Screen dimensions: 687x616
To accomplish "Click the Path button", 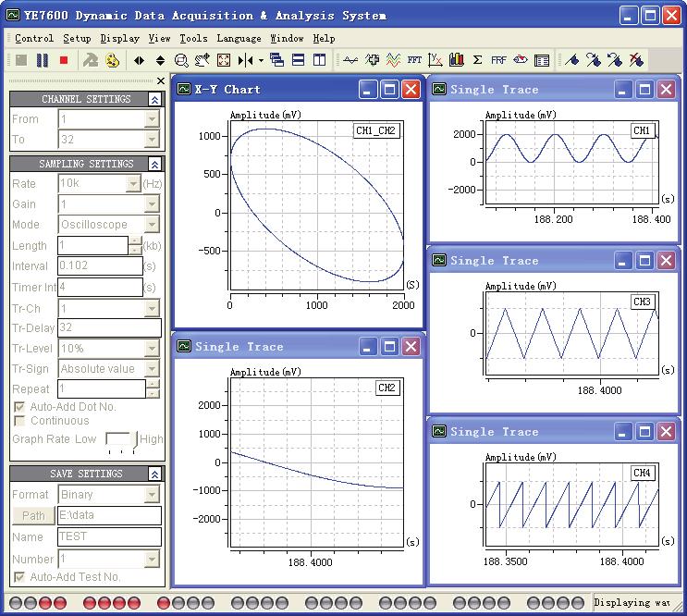I will [x=33, y=516].
